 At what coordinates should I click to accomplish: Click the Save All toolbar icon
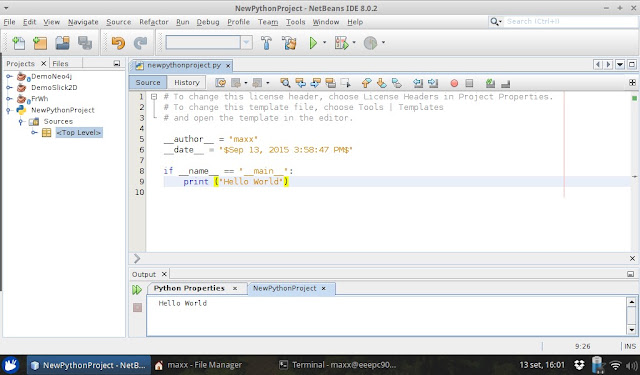85,42
